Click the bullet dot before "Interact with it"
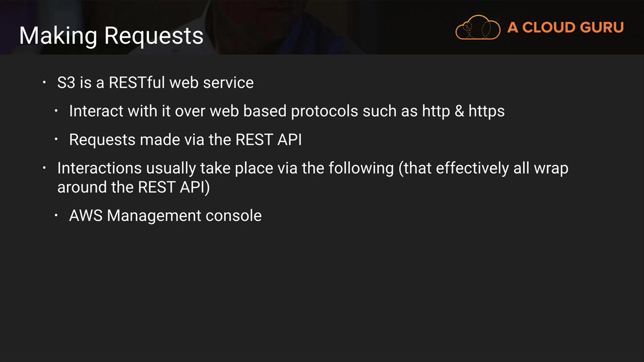The width and height of the screenshot is (644, 362). pos(57,111)
